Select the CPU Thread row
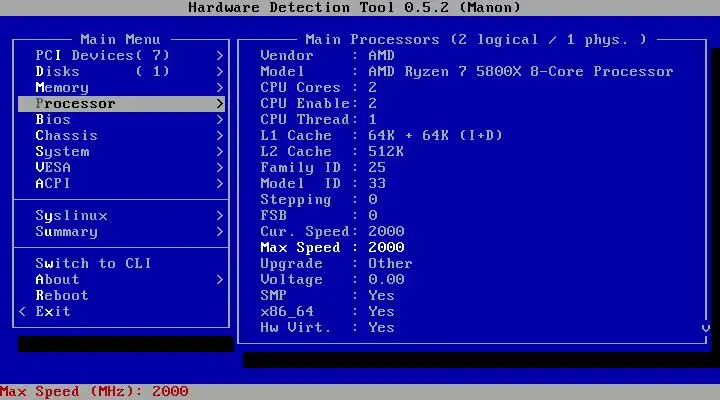The height and width of the screenshot is (400, 720). point(318,120)
